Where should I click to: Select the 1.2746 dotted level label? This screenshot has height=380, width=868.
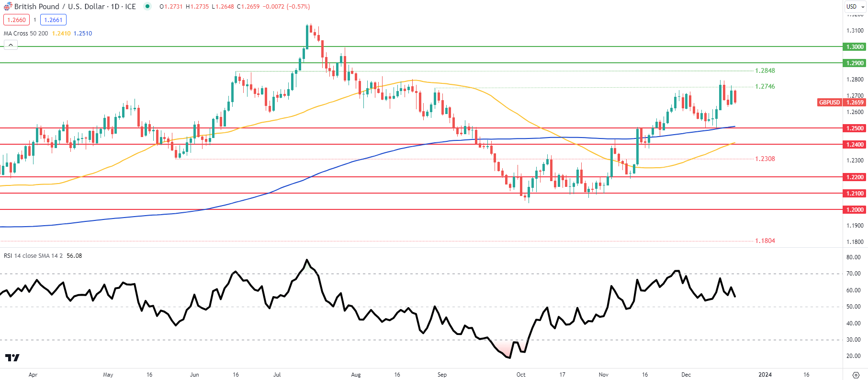point(765,87)
